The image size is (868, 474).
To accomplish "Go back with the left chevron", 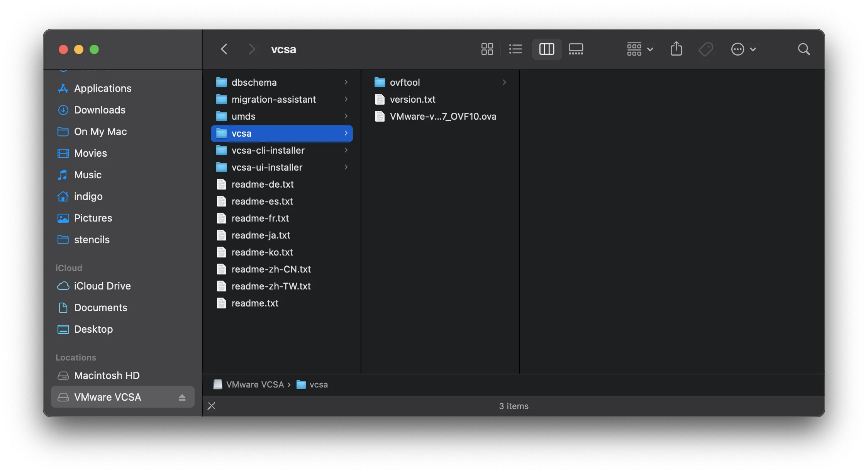I will tap(224, 49).
